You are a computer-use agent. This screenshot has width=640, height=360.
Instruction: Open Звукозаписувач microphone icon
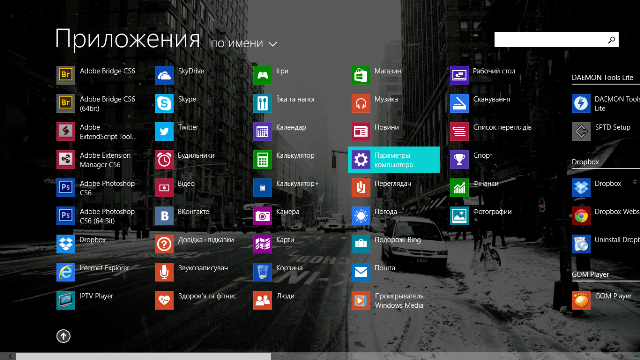tap(164, 272)
